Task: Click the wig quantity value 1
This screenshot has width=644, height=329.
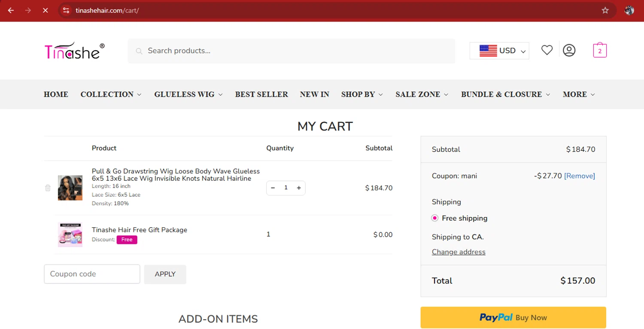Action: tap(286, 188)
